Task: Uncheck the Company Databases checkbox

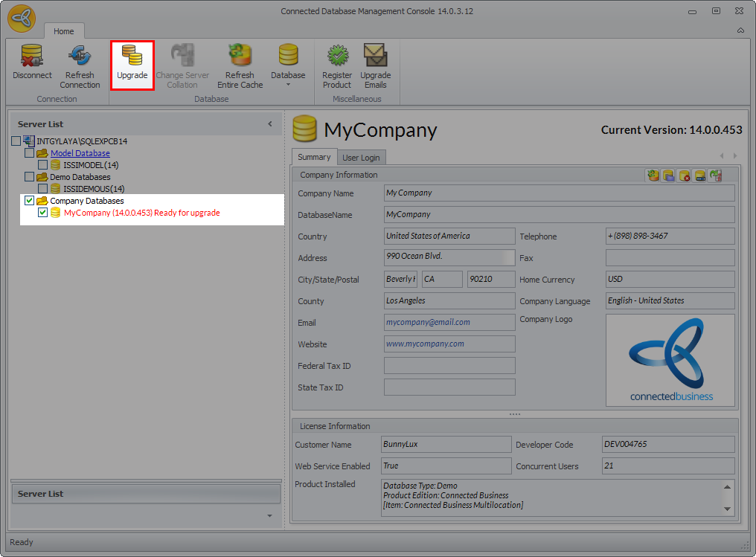Action: (x=30, y=201)
